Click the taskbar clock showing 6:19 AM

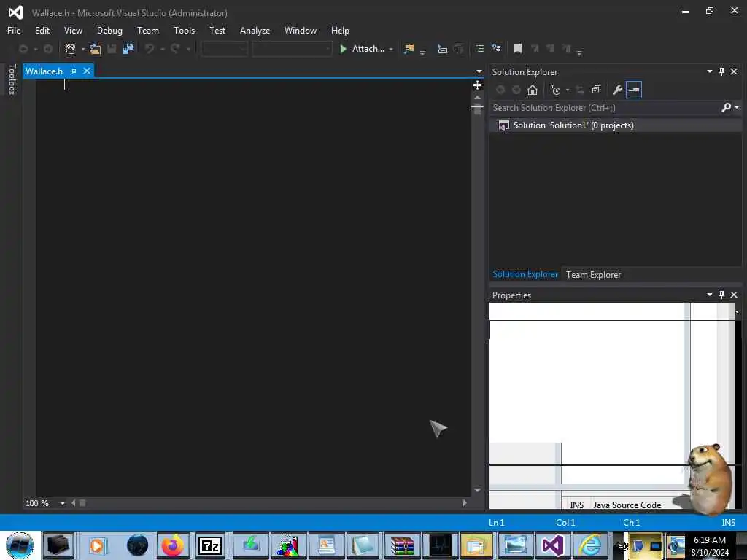710,545
